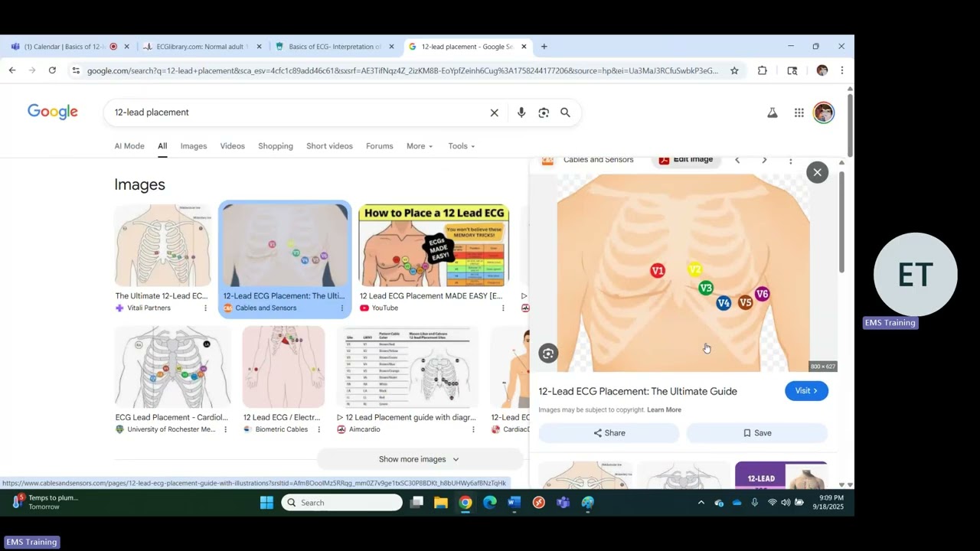Submit search with the magnifying glass icon
Screen dimensions: 980x551
click(565, 112)
